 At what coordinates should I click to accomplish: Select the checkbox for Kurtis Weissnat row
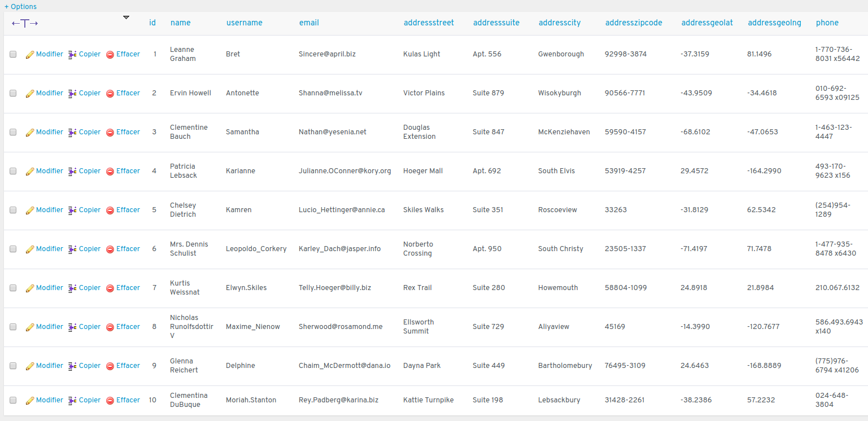point(13,288)
